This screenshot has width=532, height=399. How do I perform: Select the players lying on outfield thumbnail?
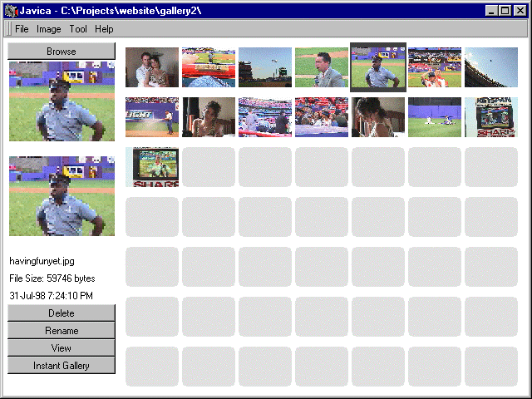(x=435, y=117)
